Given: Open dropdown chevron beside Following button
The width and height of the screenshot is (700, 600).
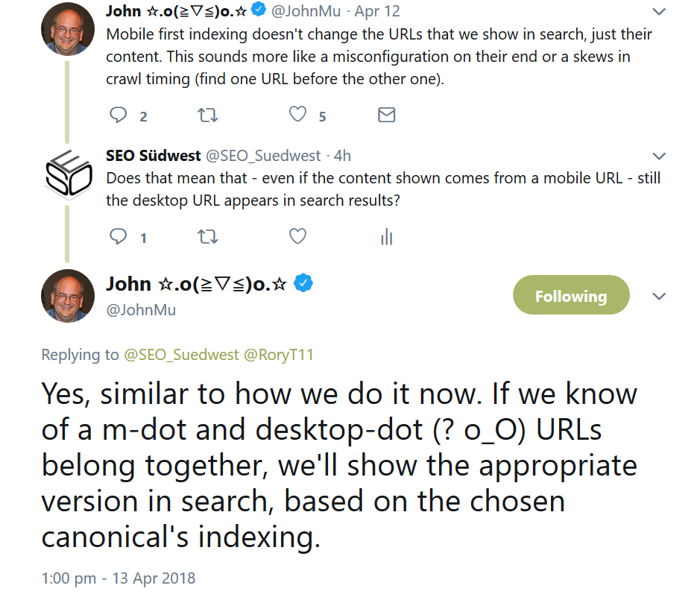Looking at the screenshot, I should (x=659, y=296).
